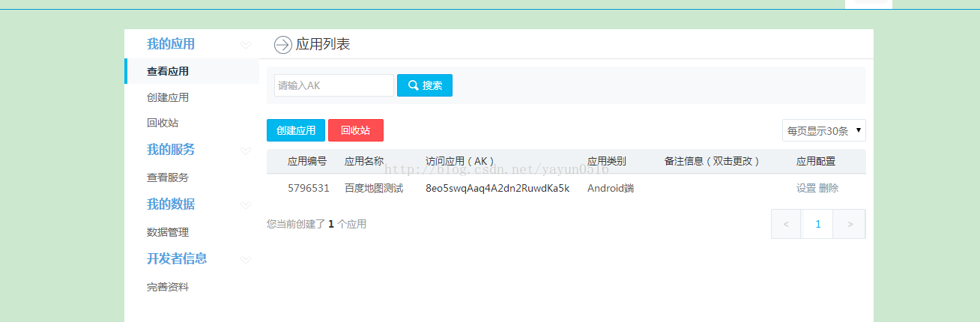Click the red 回收站 button
980x322 pixels.
356,130
